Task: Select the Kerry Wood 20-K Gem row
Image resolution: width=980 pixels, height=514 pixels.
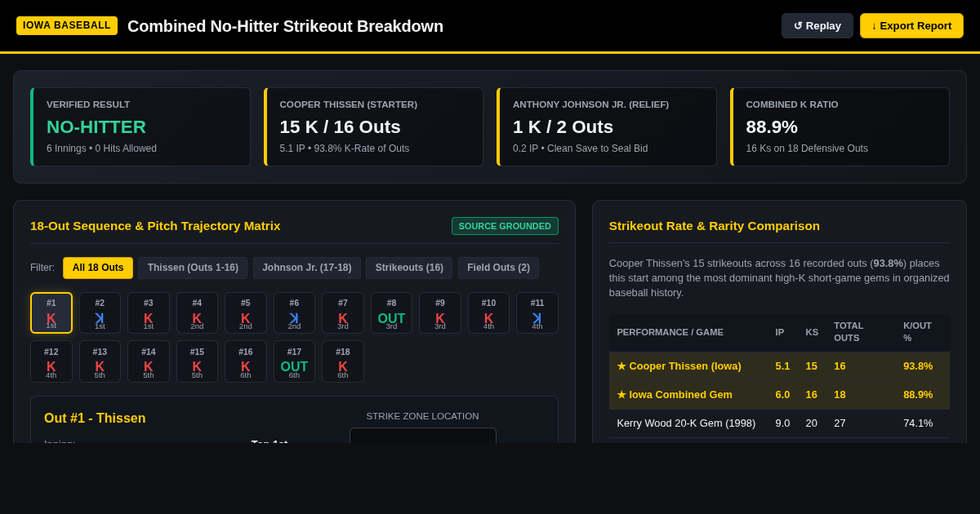Action: (x=779, y=423)
